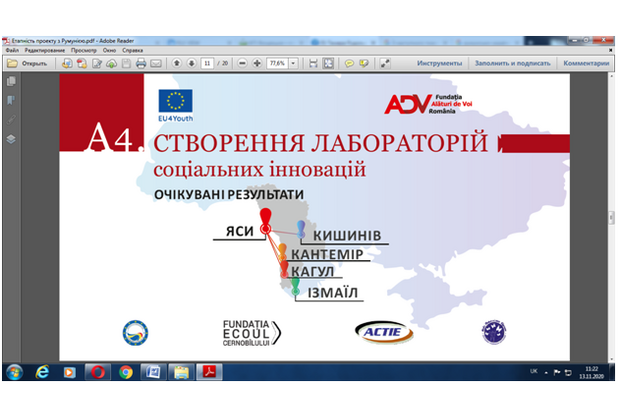Image resolution: width=620 pixels, height=420 pixels.
Task: Select the highlight text tool icon
Action: pos(364,63)
